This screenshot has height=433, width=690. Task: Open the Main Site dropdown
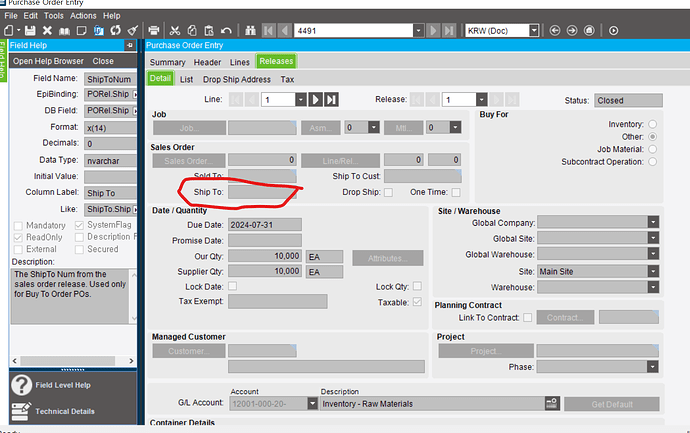653,271
